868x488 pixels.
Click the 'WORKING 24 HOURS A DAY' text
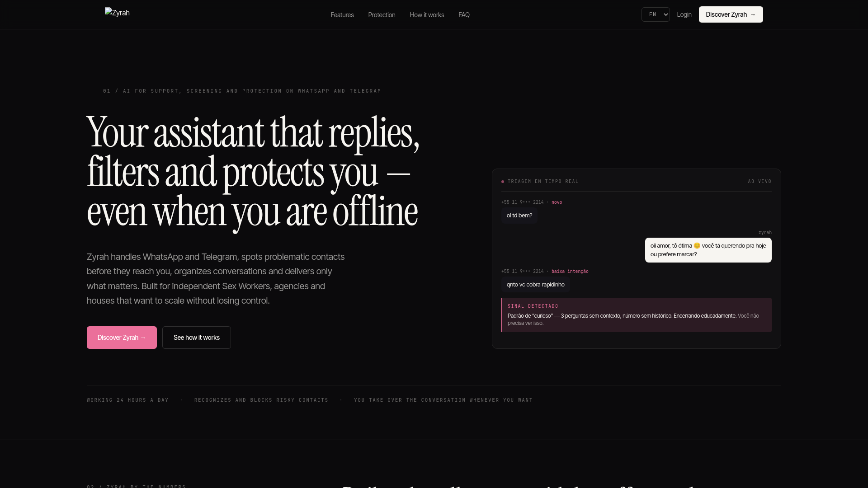127,400
